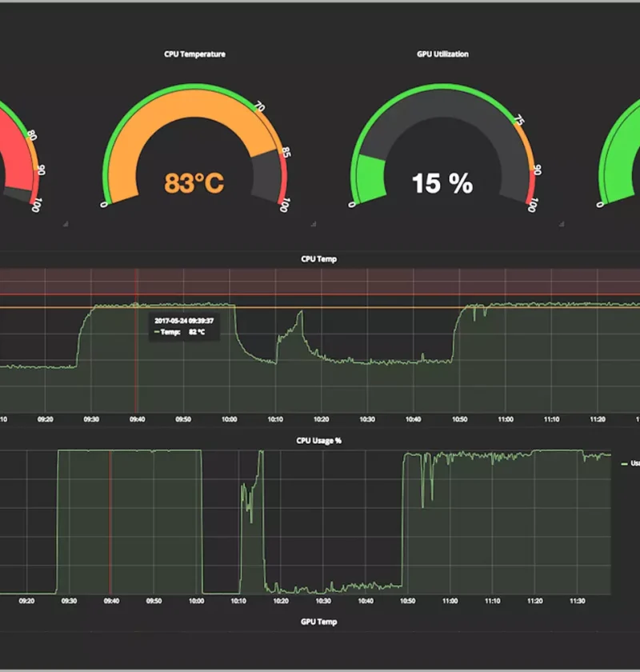The width and height of the screenshot is (640, 672).
Task: Toggle the Temp entry in the hover tooltip
Action: click(170, 330)
